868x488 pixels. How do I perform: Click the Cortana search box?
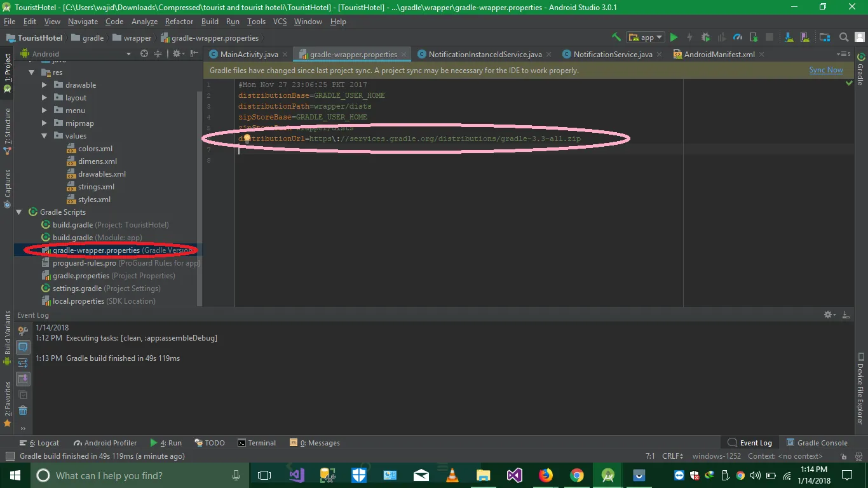pos(140,475)
